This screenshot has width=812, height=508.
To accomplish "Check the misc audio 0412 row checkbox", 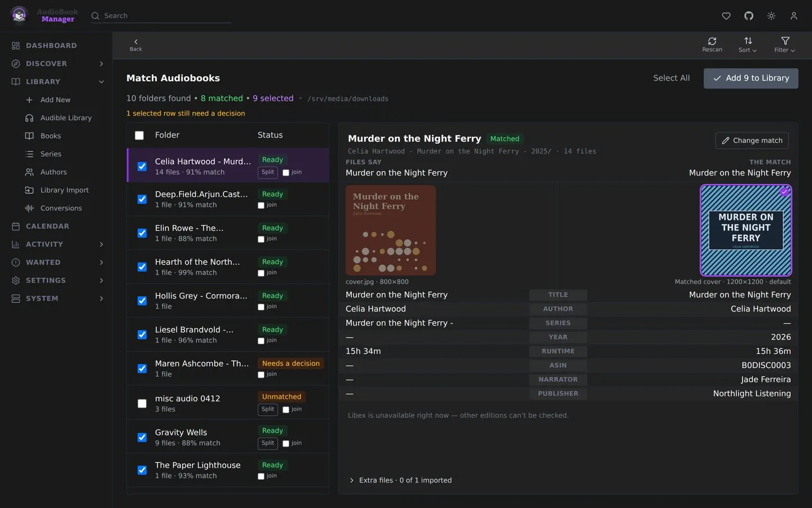I will tap(142, 404).
